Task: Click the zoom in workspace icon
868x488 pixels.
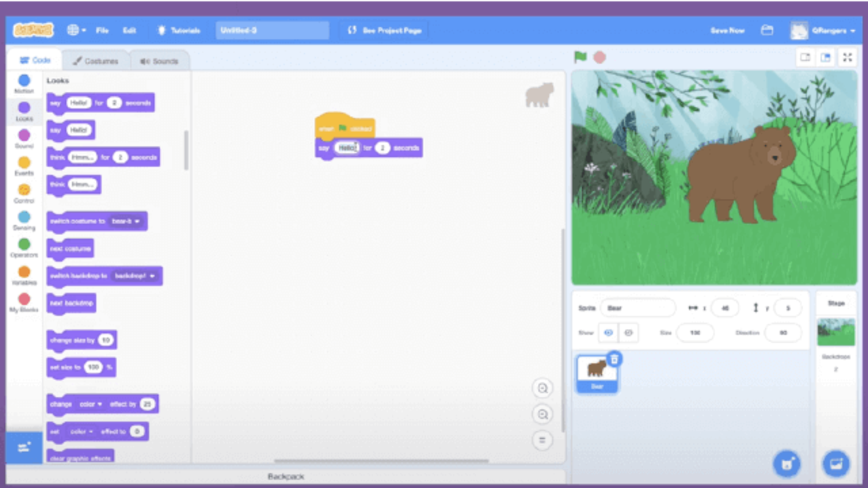Action: pos(542,388)
